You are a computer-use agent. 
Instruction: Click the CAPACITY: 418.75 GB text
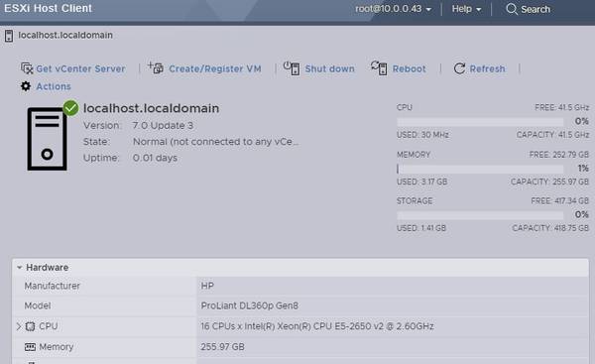pos(550,228)
